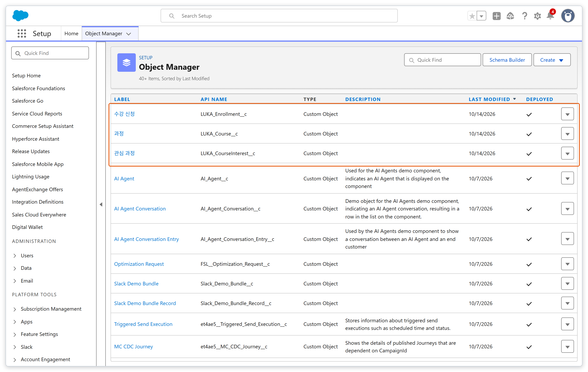The image size is (588, 372).
Task: Open the Triggered Send Execution object
Action: [143, 324]
